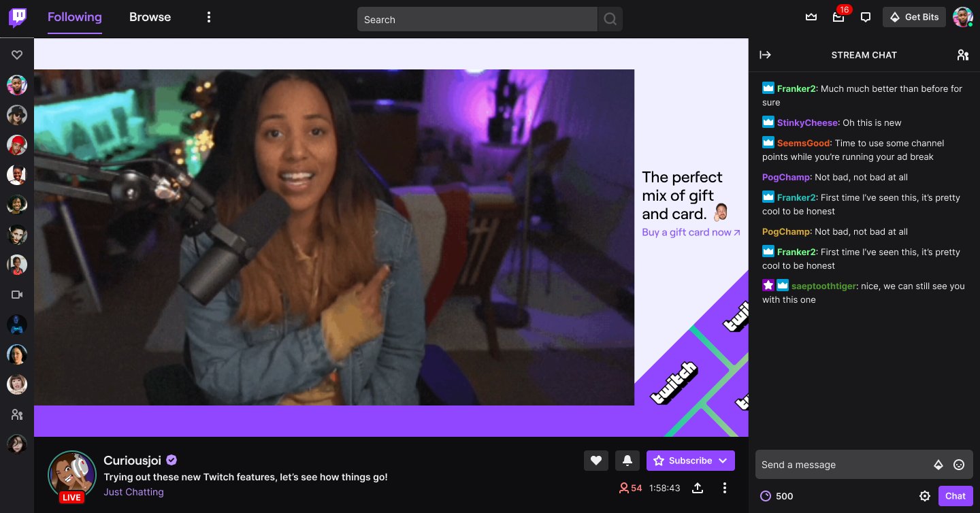Toggle the follow heart button
Image resolution: width=980 pixels, height=513 pixels.
[596, 461]
